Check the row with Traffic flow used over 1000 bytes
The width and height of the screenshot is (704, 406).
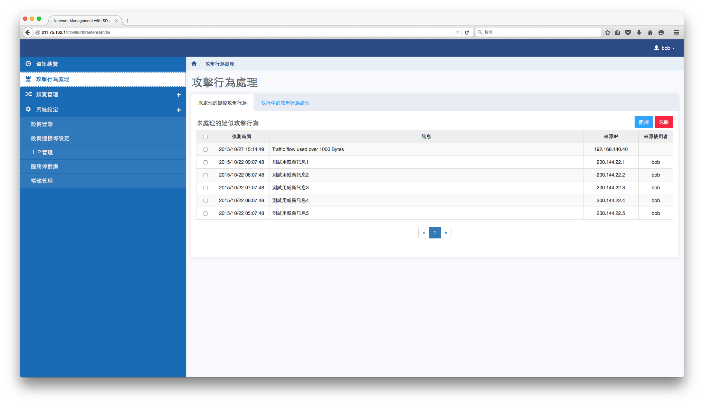206,149
